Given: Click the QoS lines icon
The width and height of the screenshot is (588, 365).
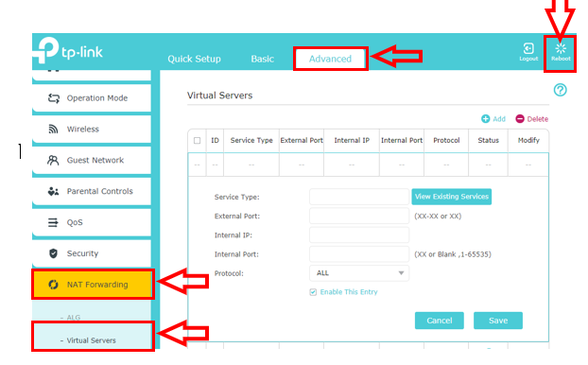Looking at the screenshot, I should pos(53,222).
